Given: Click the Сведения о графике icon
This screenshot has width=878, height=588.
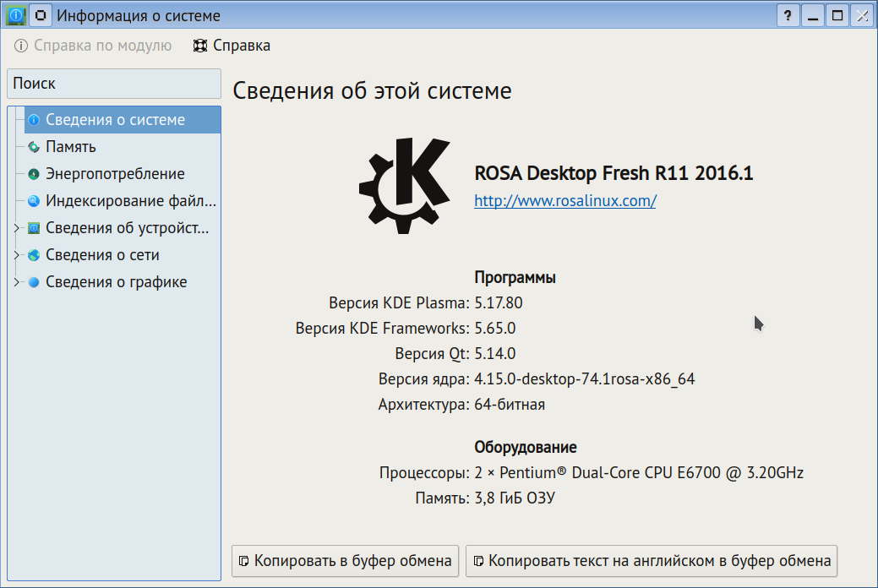Looking at the screenshot, I should coord(34,282).
